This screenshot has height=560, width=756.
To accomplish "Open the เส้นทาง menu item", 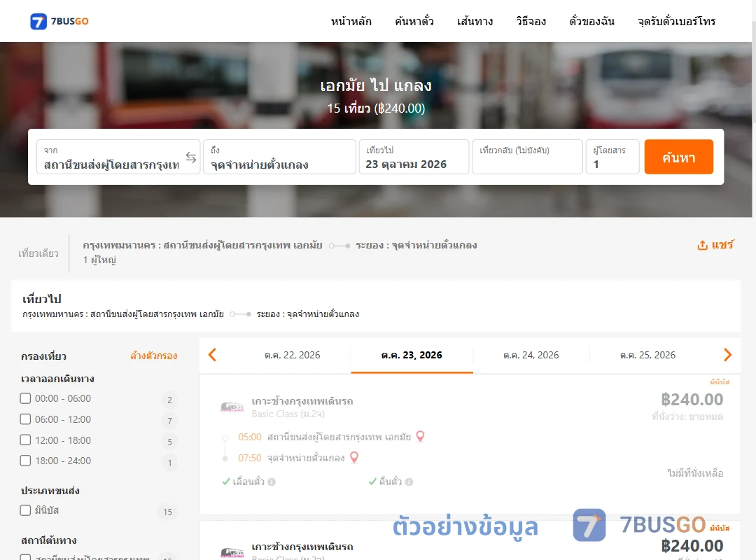I will pyautogui.click(x=475, y=21).
